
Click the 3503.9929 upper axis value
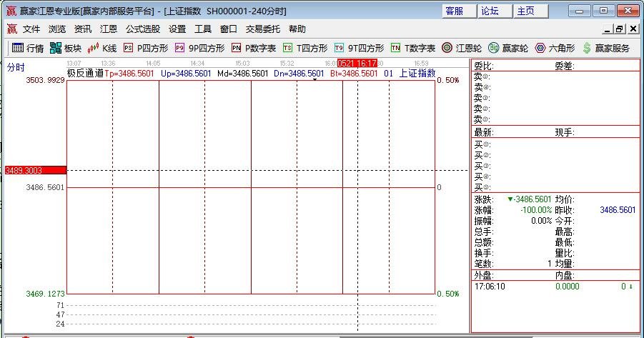pyautogui.click(x=45, y=80)
